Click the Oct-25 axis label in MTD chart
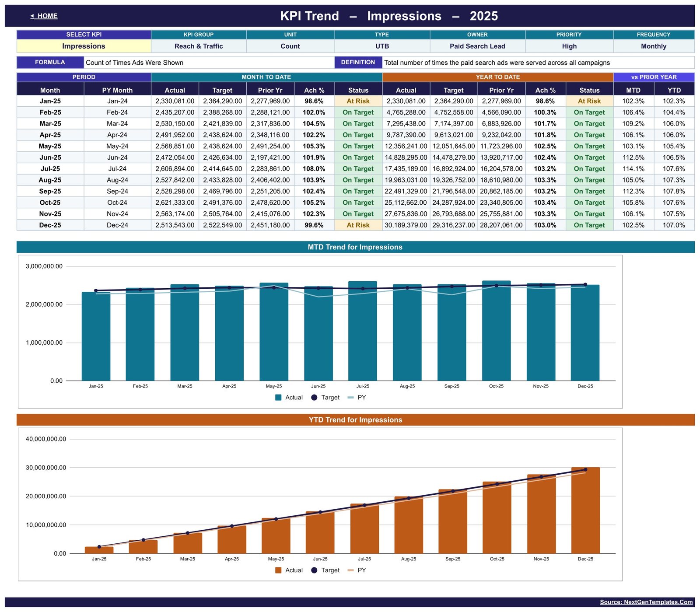 click(496, 386)
